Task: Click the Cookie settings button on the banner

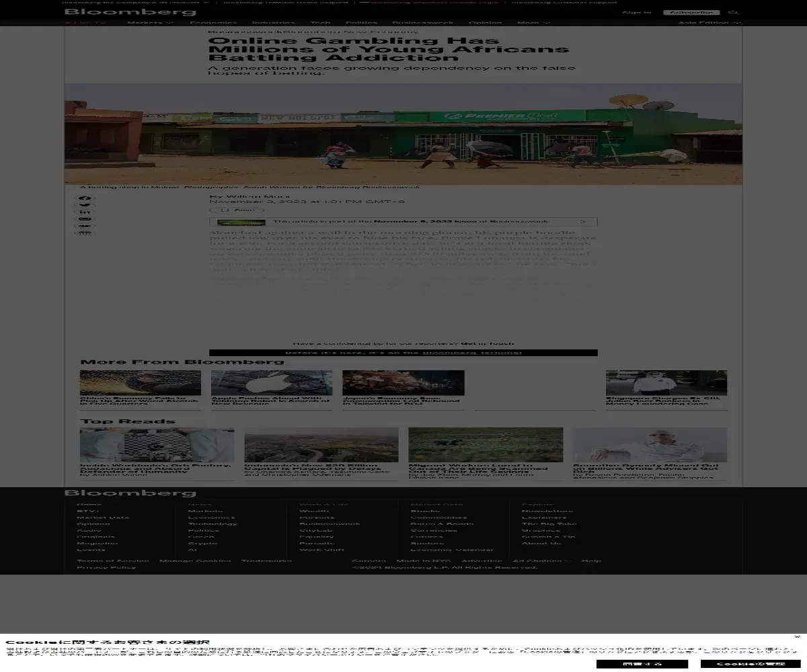Action: [x=751, y=664]
